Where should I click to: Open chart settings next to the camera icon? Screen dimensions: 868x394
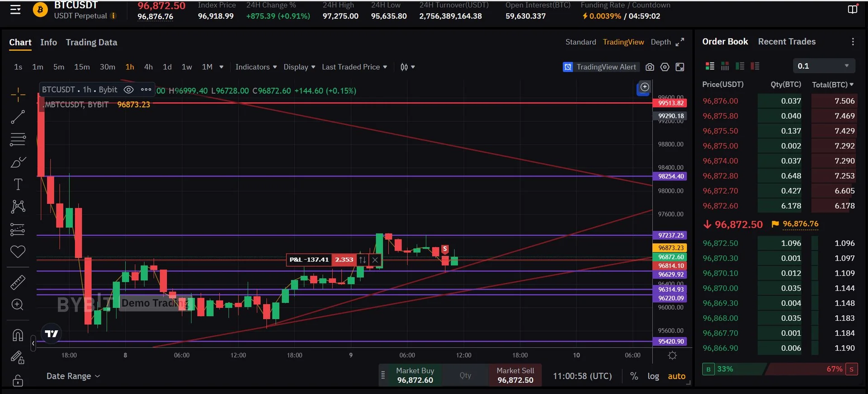click(x=665, y=67)
